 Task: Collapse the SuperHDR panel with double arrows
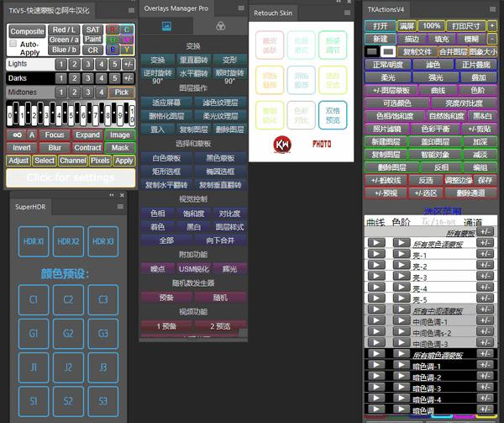[113, 195]
